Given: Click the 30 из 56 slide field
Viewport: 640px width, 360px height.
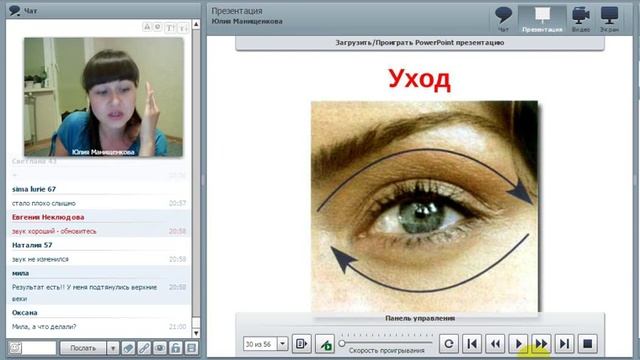Looking at the screenshot, I should click(x=260, y=344).
